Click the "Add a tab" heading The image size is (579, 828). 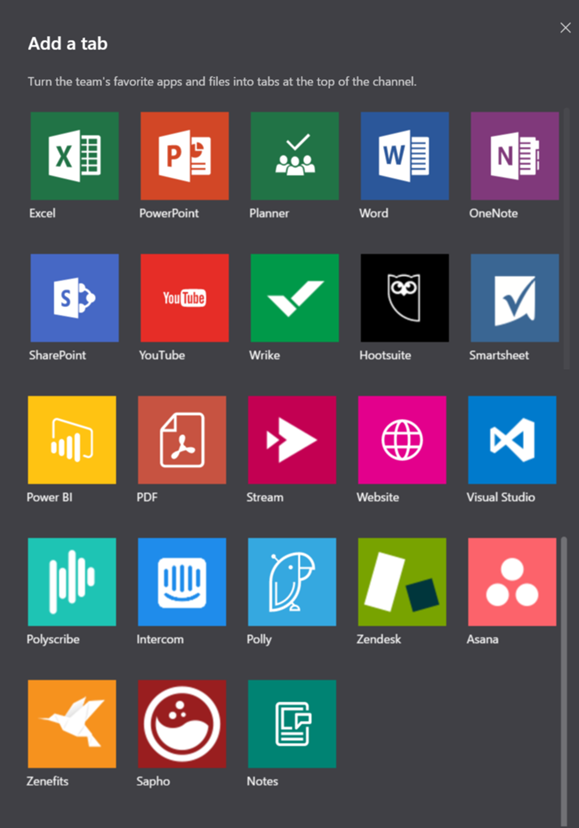click(68, 43)
